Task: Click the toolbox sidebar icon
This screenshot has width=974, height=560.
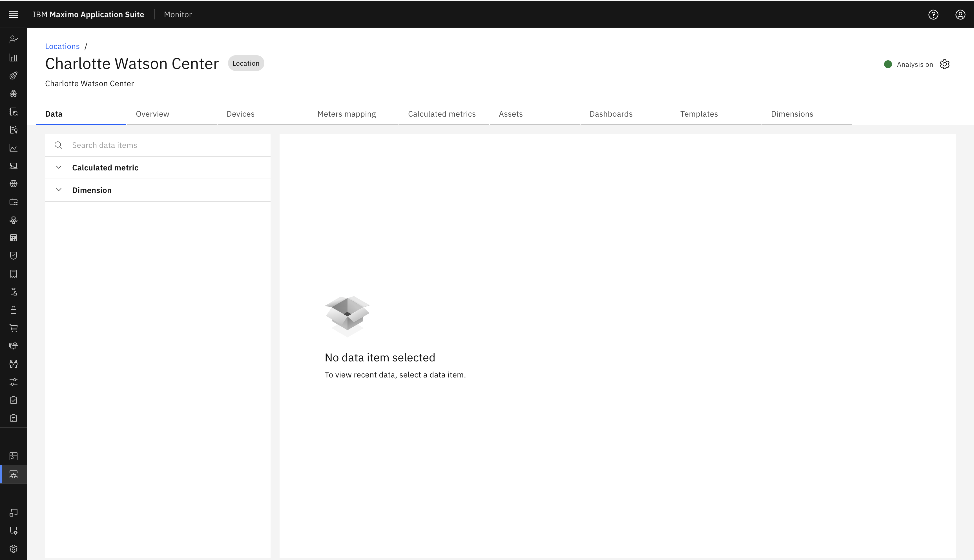Action: pos(14,201)
